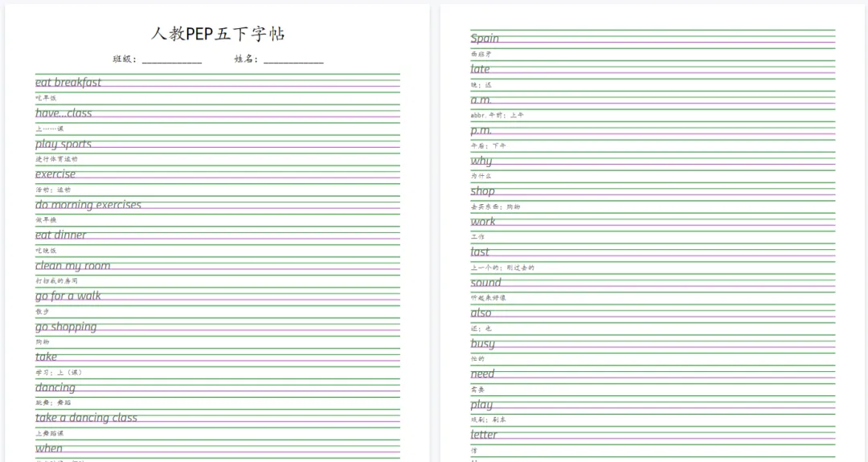Viewport: 868px width, 462px height.
Task: Click the phrase 'go for a walk'
Action: (x=68, y=296)
